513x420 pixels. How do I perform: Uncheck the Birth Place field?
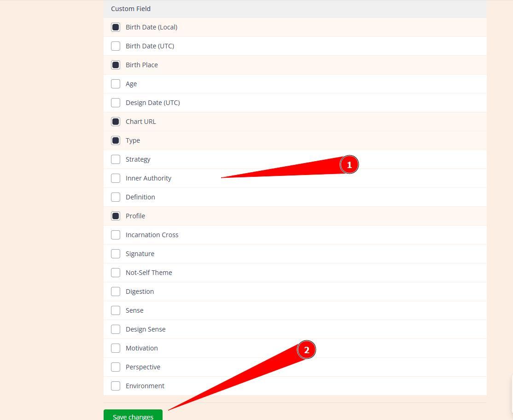(x=116, y=65)
